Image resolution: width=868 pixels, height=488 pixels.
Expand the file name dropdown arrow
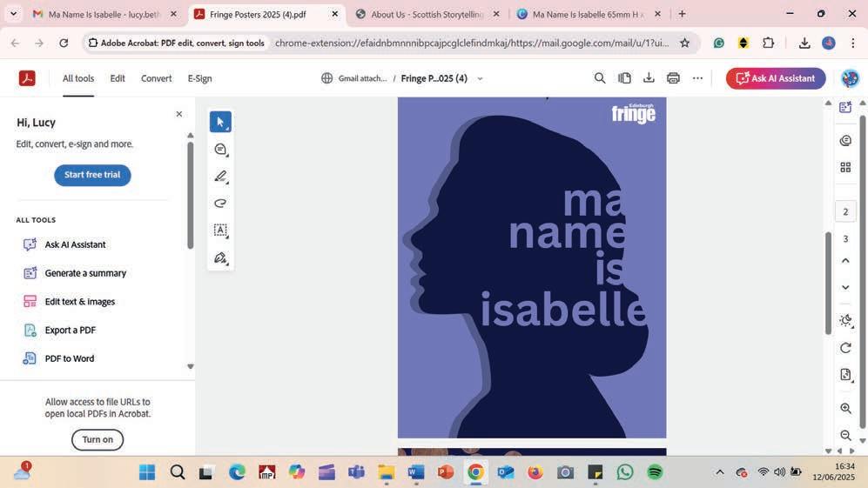tap(480, 78)
